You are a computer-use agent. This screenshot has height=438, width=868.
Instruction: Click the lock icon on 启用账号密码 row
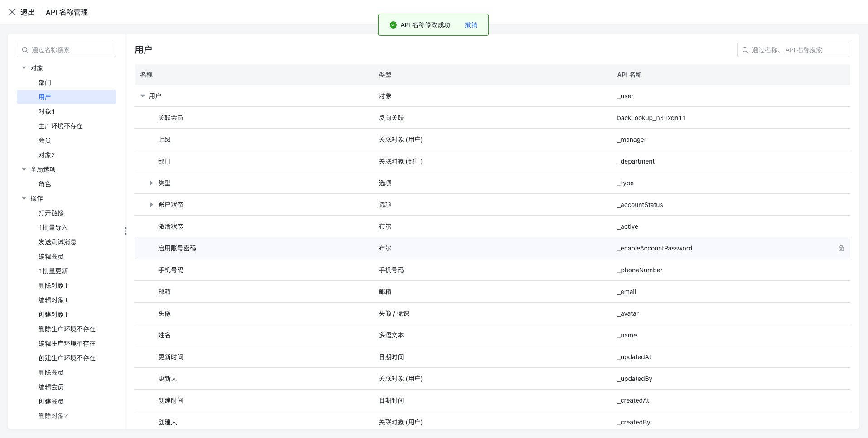[841, 248]
